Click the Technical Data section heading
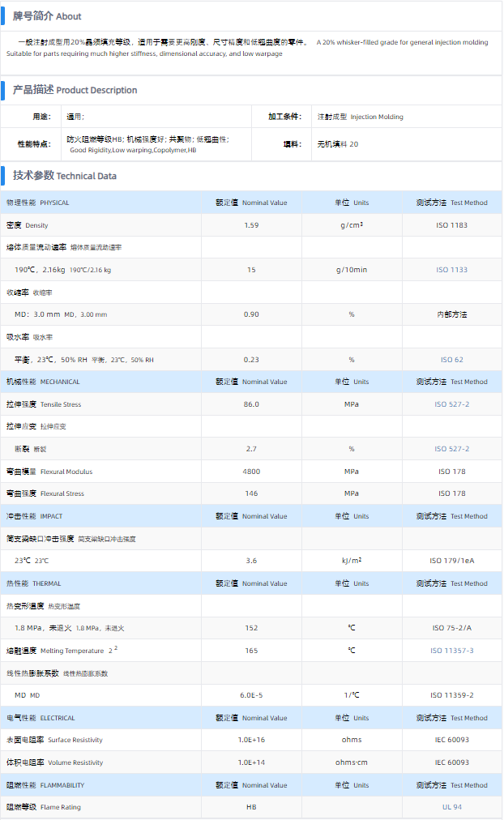Viewport: 504px width, 820px height. (x=64, y=176)
